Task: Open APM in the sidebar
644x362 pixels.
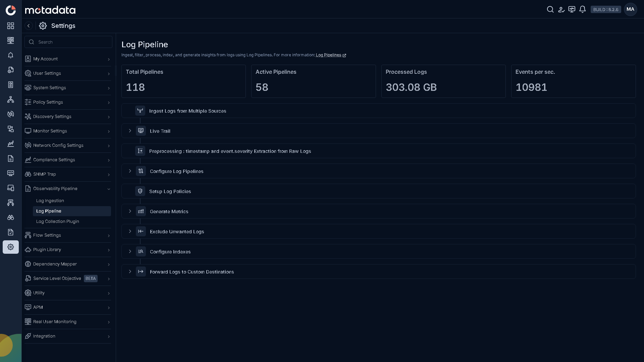Action: (x=68, y=307)
